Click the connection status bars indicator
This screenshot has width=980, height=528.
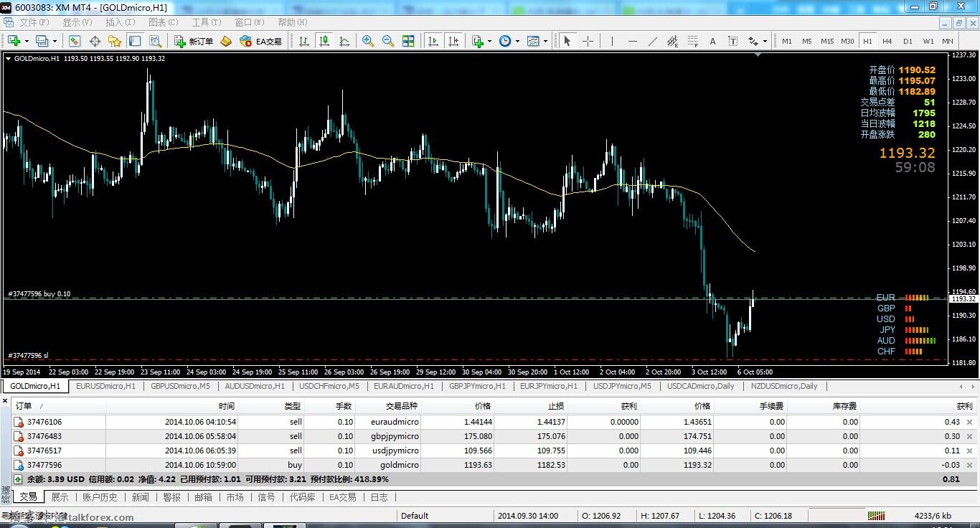click(876, 515)
